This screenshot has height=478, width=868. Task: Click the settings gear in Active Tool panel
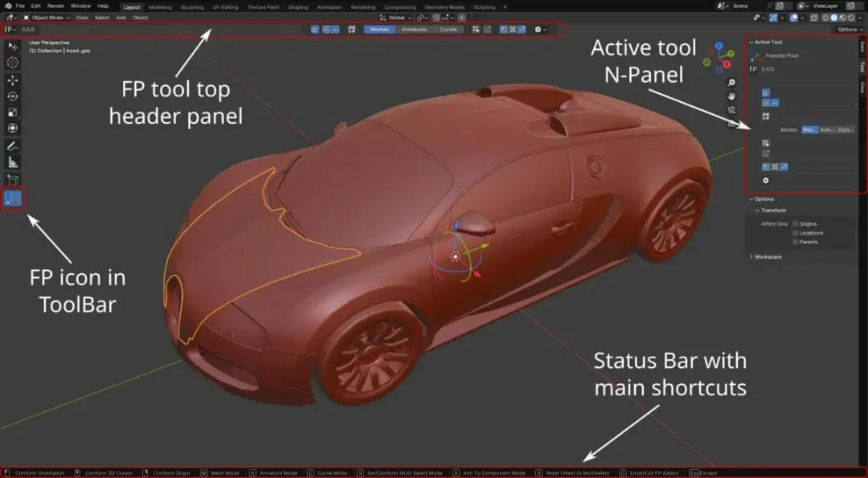(766, 181)
